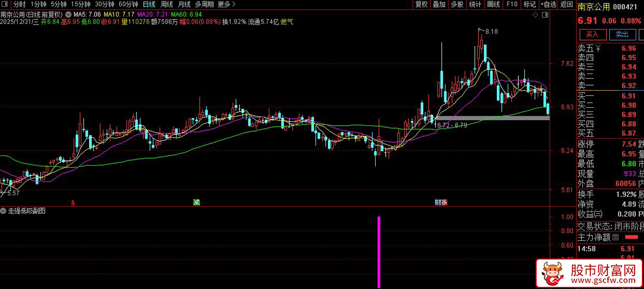Viewport: 644px width, 289px height.
Task: Click the green 减 event marker
Action: 196,203
